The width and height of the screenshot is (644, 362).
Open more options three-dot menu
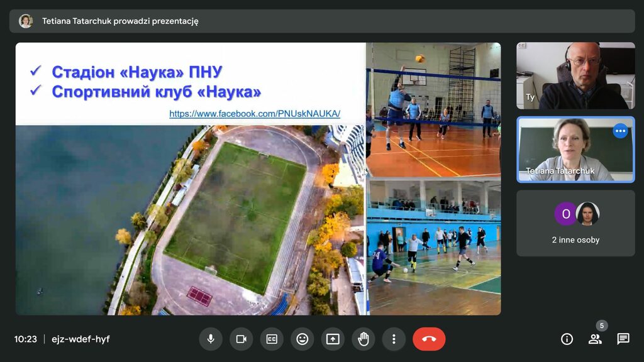tap(394, 339)
